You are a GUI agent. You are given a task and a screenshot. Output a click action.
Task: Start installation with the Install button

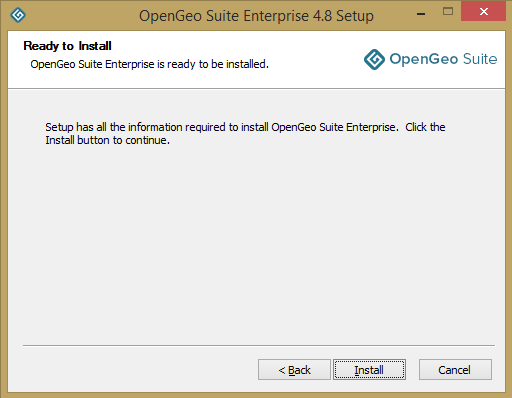[x=369, y=370]
